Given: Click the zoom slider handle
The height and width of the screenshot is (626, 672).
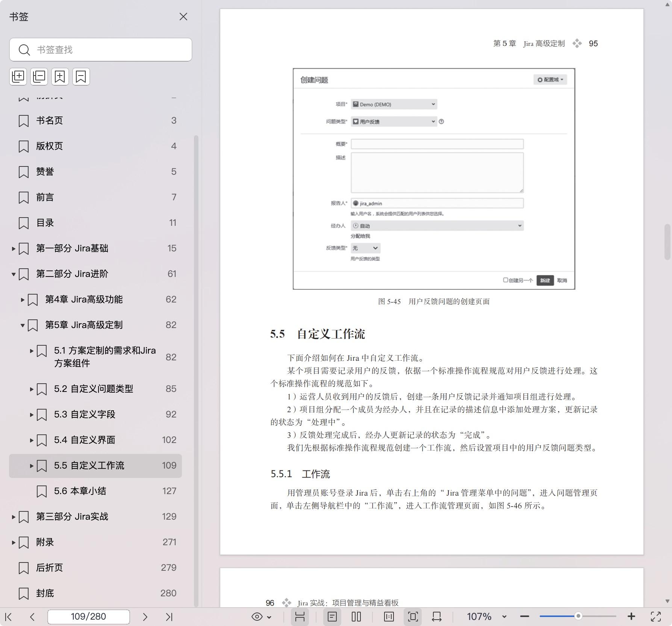Looking at the screenshot, I should [x=578, y=616].
